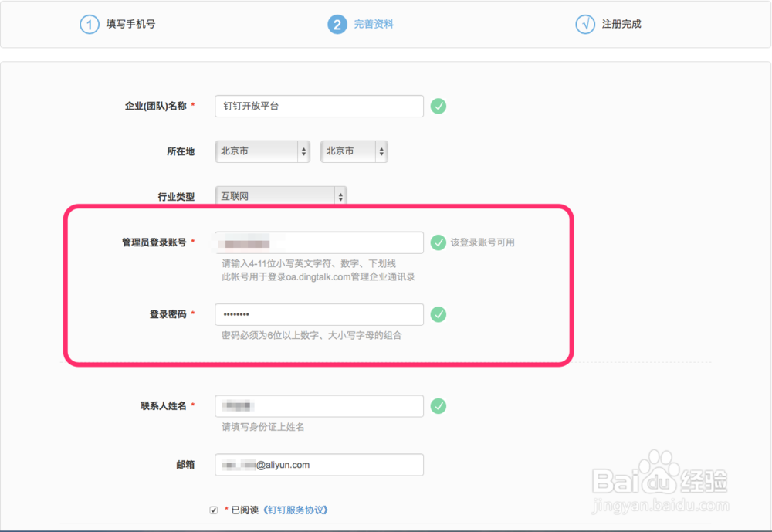Toggle the 已阅读 agreement checkbox

tap(213, 510)
